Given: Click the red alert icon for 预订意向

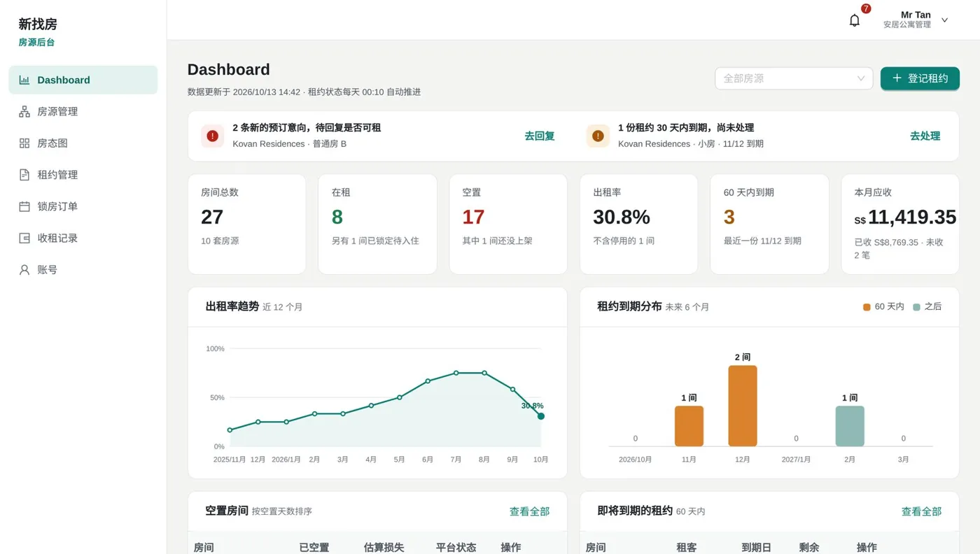Looking at the screenshot, I should pos(213,136).
